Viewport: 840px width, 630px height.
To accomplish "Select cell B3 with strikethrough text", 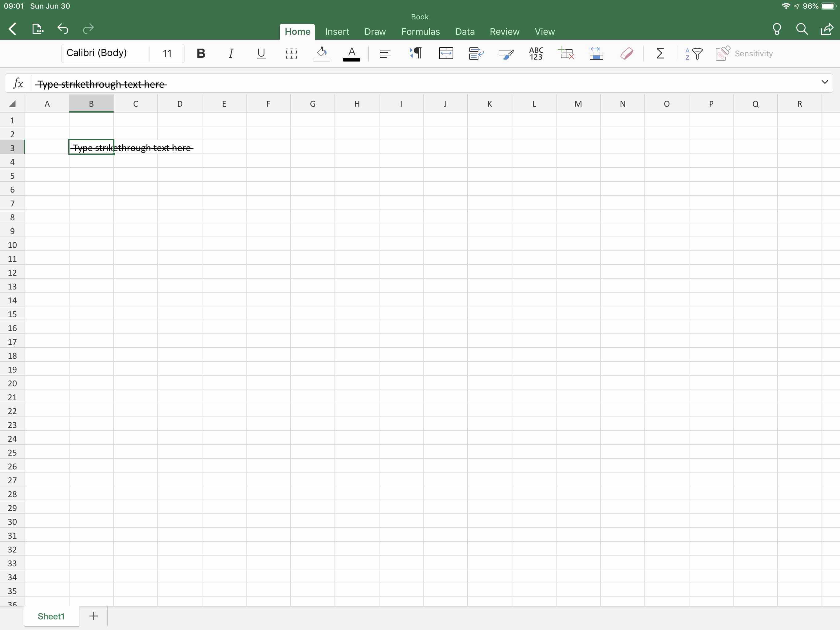I will 91,147.
